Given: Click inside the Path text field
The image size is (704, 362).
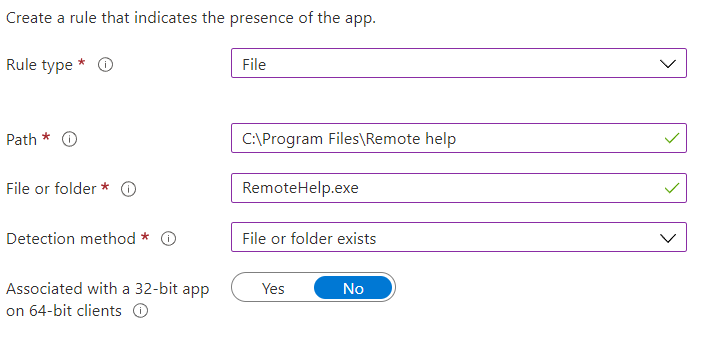Looking at the screenshot, I should [x=459, y=138].
